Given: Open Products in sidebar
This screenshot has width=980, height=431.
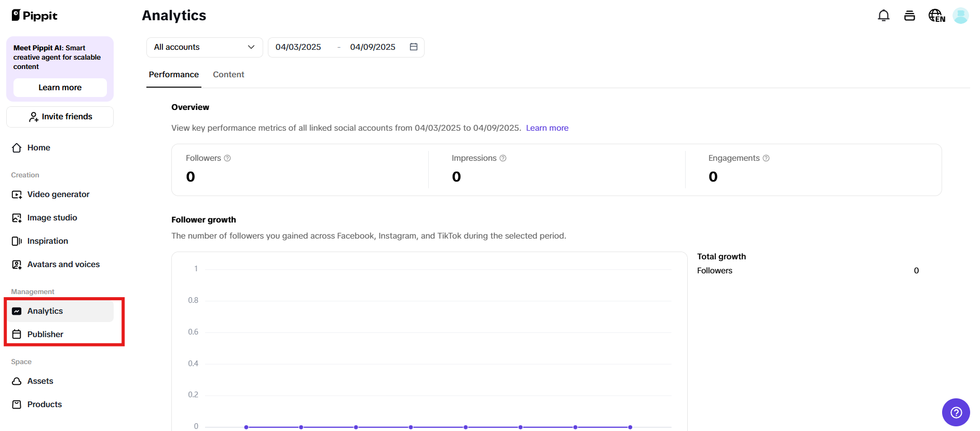Looking at the screenshot, I should (x=60, y=405).
